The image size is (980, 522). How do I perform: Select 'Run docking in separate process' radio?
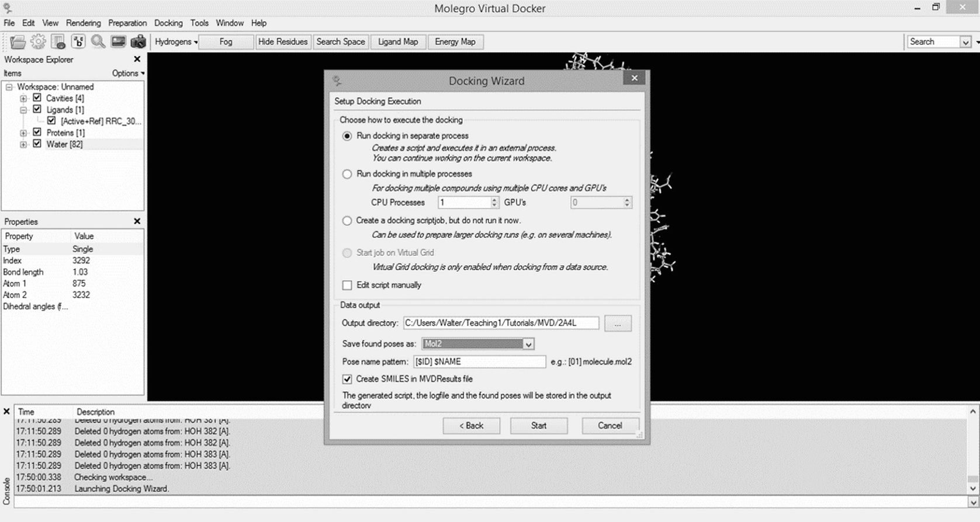347,136
